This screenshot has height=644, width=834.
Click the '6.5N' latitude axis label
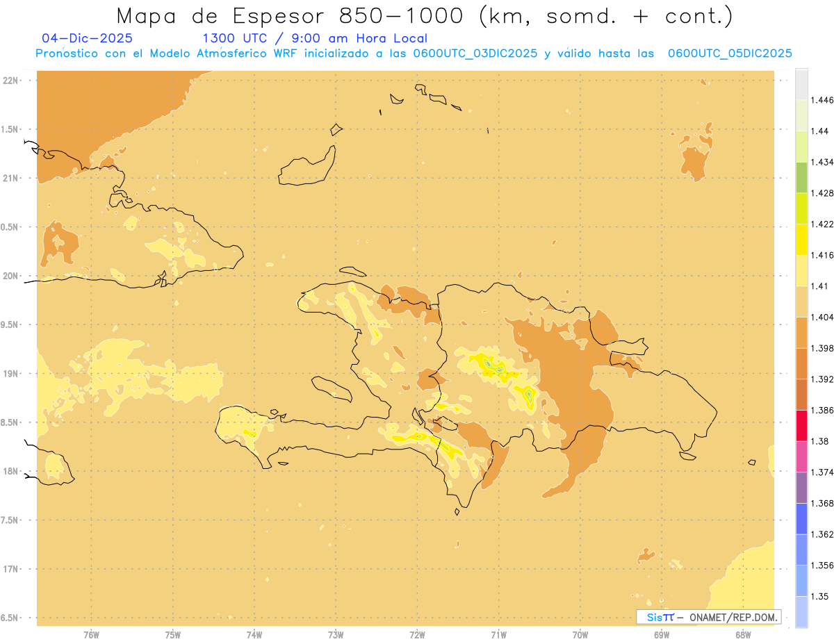click(10, 618)
